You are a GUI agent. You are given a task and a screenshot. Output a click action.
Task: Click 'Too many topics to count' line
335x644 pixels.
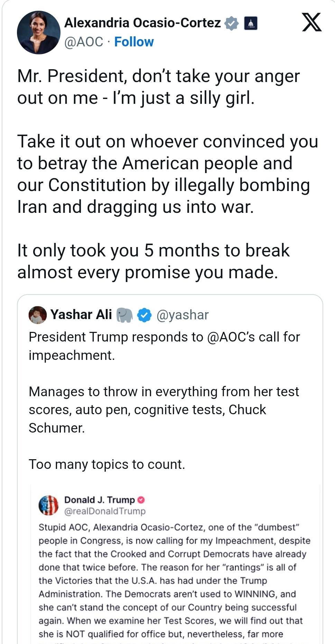click(x=107, y=464)
